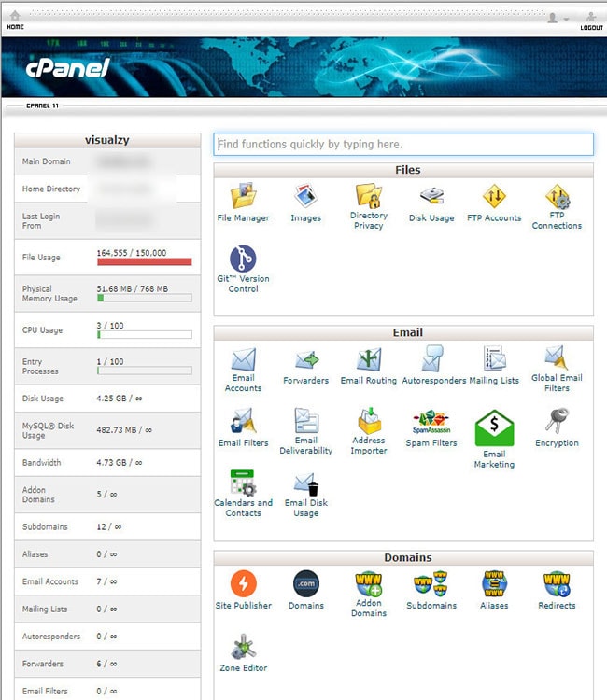Click the CPU Usage progress bar
Image resolution: width=607 pixels, height=700 pixels.
tap(145, 334)
